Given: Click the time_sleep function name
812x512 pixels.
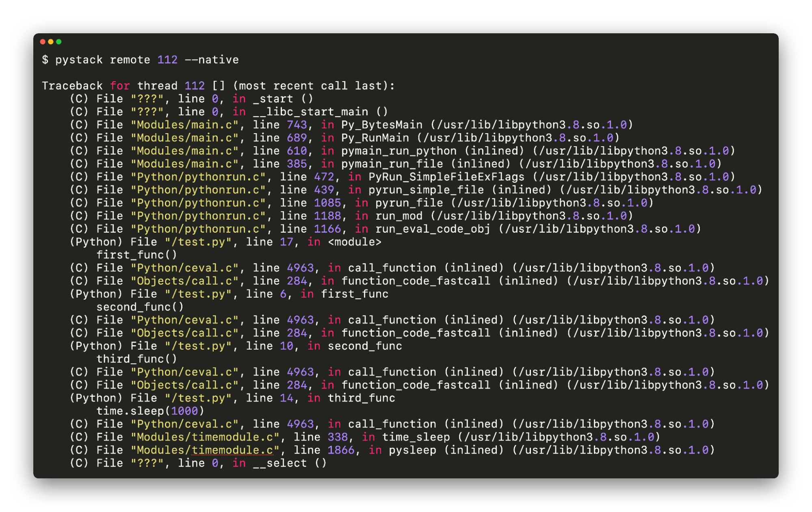Looking at the screenshot, I should coord(416,437).
